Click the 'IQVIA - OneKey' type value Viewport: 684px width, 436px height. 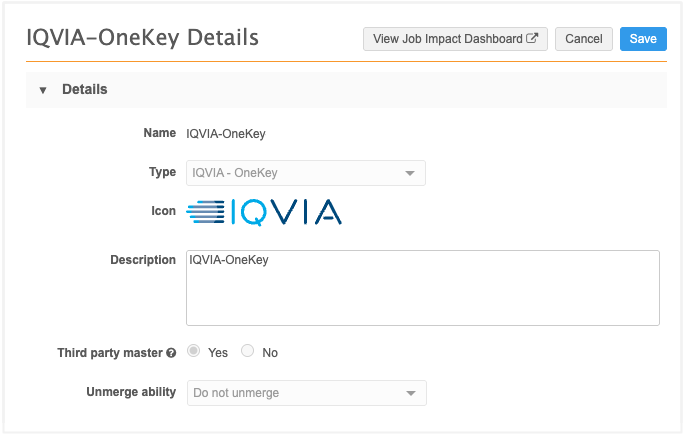(235, 173)
